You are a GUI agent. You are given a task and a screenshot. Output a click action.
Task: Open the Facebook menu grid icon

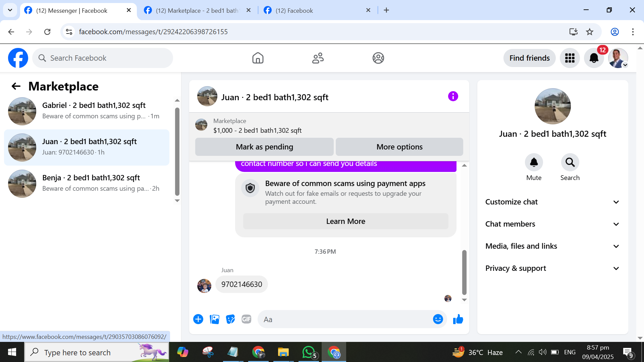(570, 58)
